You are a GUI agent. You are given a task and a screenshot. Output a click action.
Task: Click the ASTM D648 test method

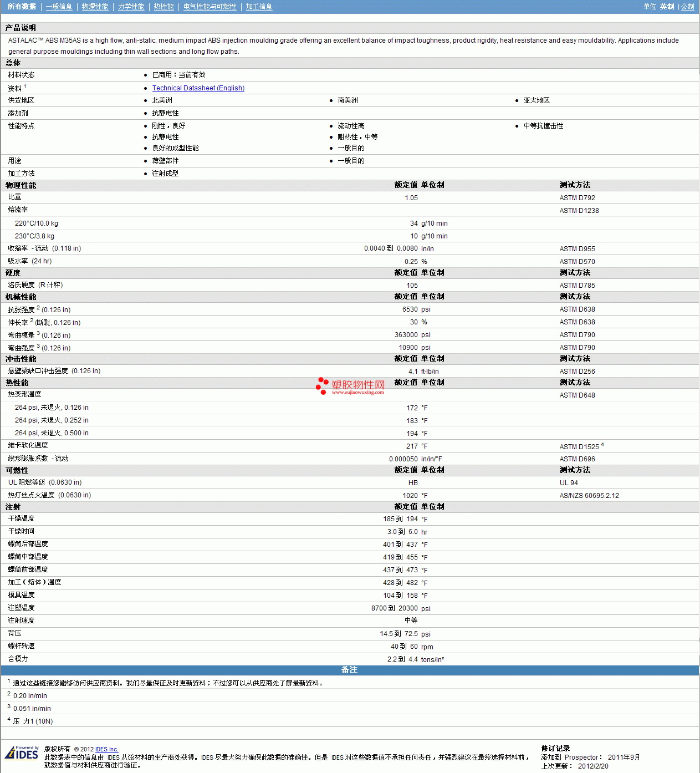tap(578, 395)
